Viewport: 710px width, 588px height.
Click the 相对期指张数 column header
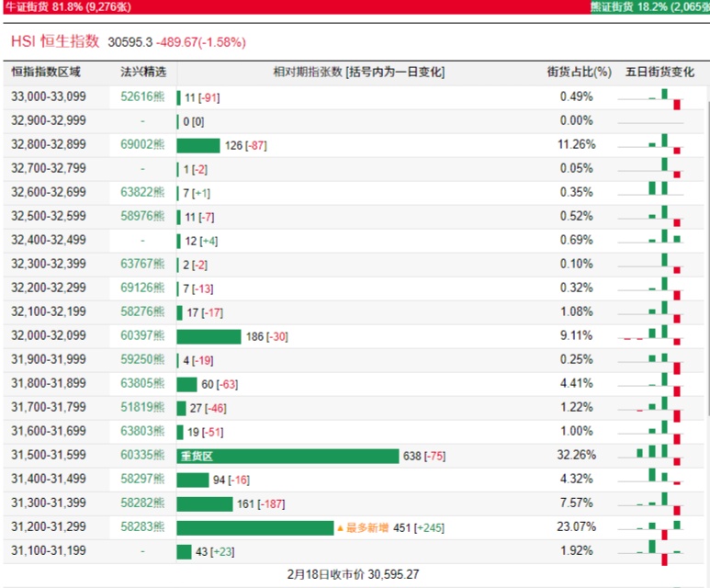coord(359,72)
